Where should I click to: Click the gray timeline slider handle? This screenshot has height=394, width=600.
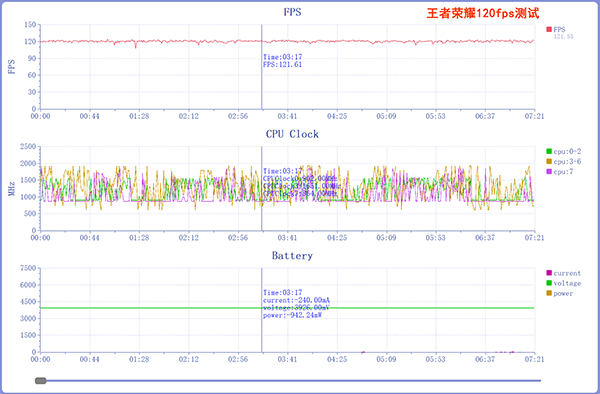41,381
